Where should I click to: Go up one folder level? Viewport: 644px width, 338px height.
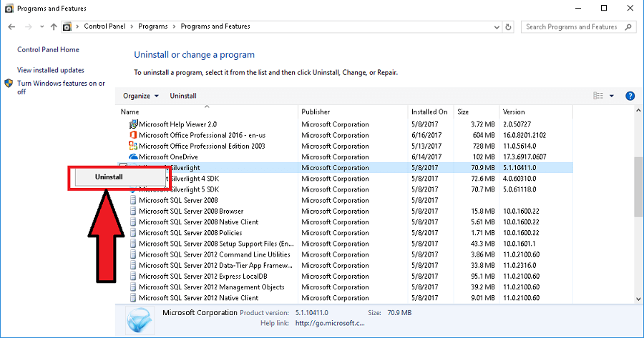54,26
